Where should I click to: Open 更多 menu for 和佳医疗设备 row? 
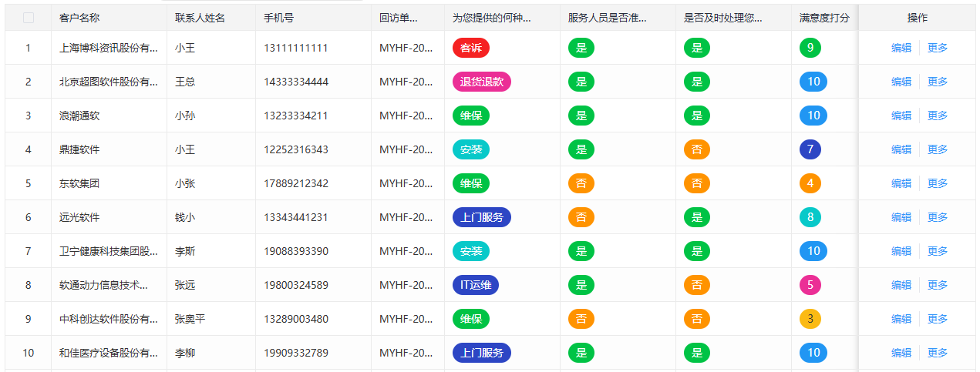(938, 353)
